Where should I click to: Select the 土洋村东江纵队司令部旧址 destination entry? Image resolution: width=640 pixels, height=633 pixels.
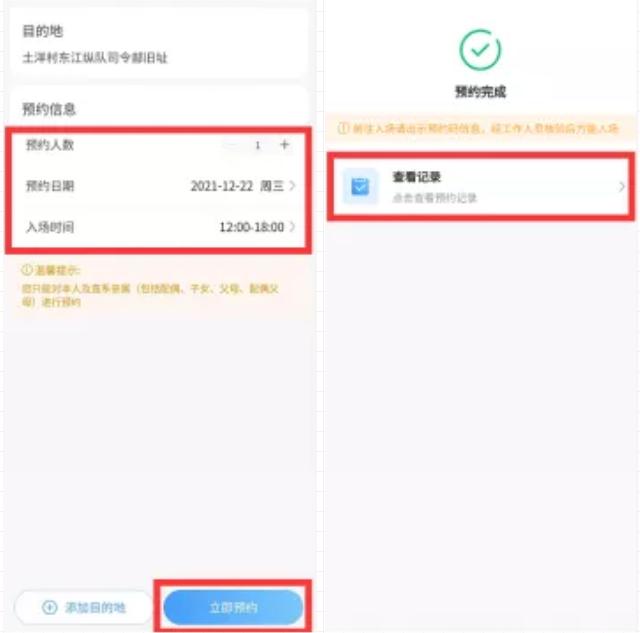95,58
